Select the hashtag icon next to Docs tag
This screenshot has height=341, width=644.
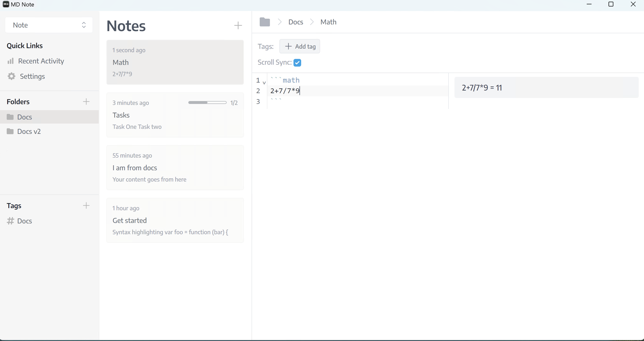(11, 221)
